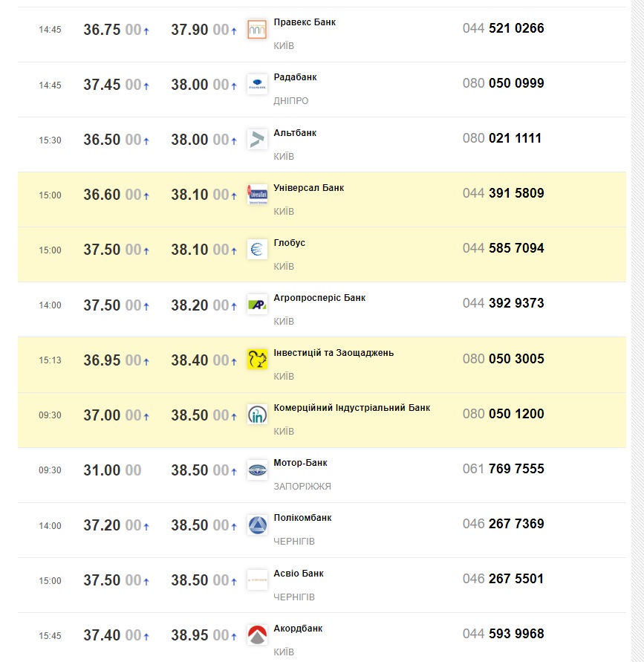
Task: Click the Асвіо Банк logo icon
Action: 257,580
